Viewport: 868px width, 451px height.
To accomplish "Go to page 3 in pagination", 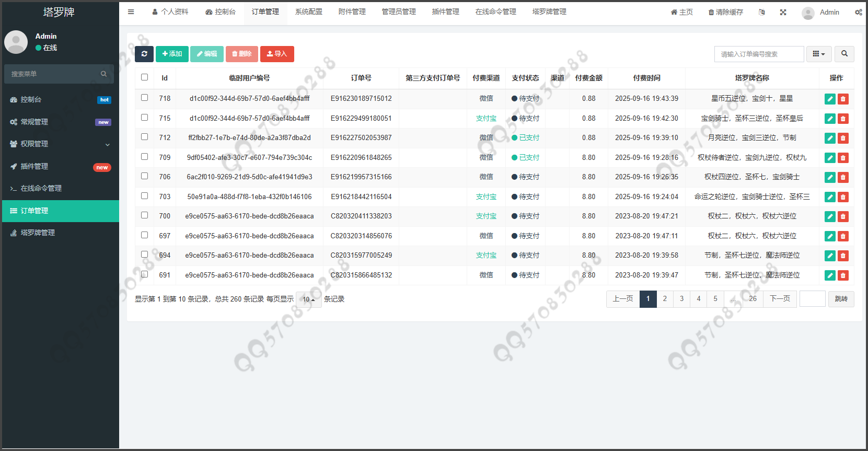I will point(681,299).
